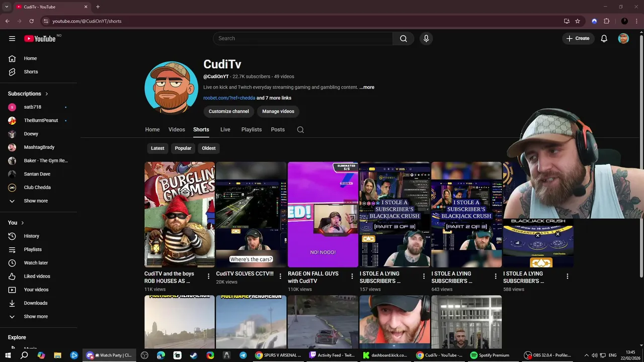Image resolution: width=644 pixels, height=362 pixels.
Task: Click Customize channel button
Action: [229, 112]
